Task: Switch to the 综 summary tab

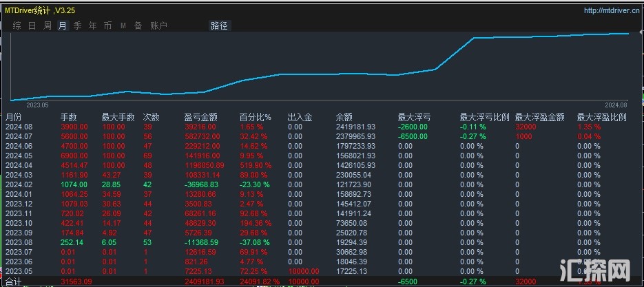Action: pos(17,25)
